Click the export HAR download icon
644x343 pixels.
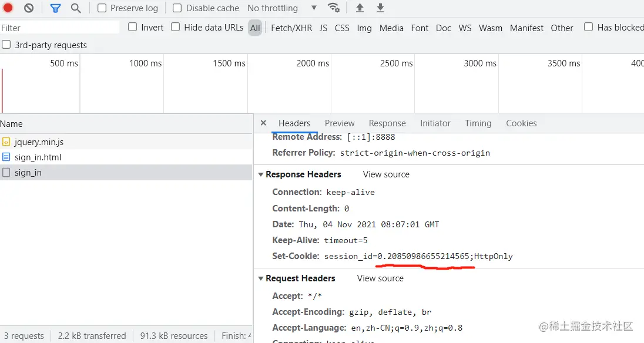coord(380,8)
